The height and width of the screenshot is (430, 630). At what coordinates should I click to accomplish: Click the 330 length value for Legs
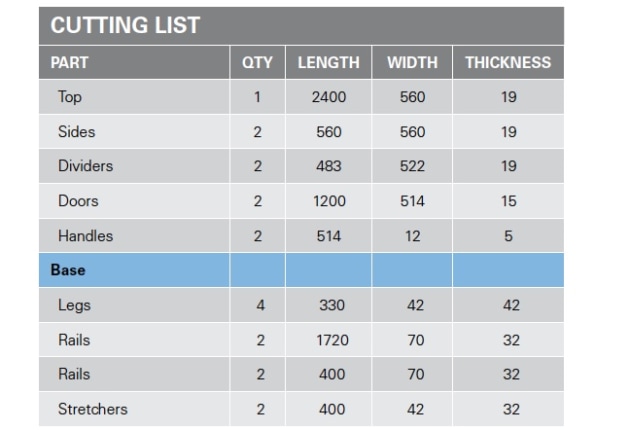click(x=332, y=305)
